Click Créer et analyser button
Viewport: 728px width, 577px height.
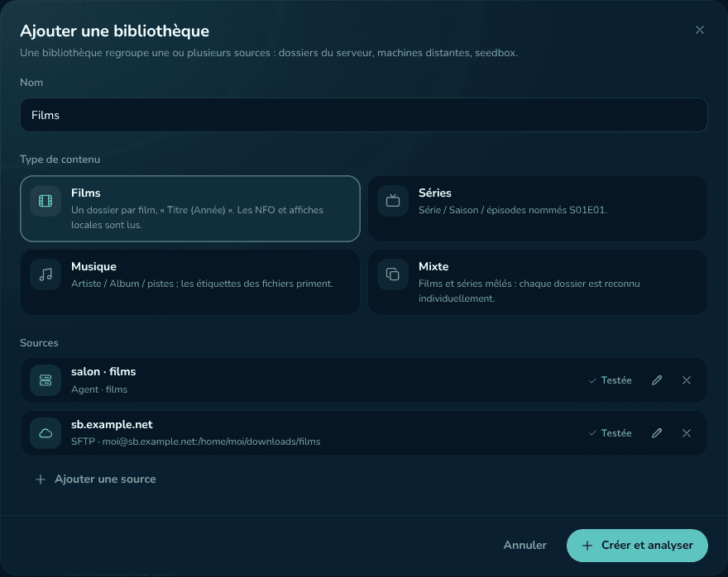[637, 546]
